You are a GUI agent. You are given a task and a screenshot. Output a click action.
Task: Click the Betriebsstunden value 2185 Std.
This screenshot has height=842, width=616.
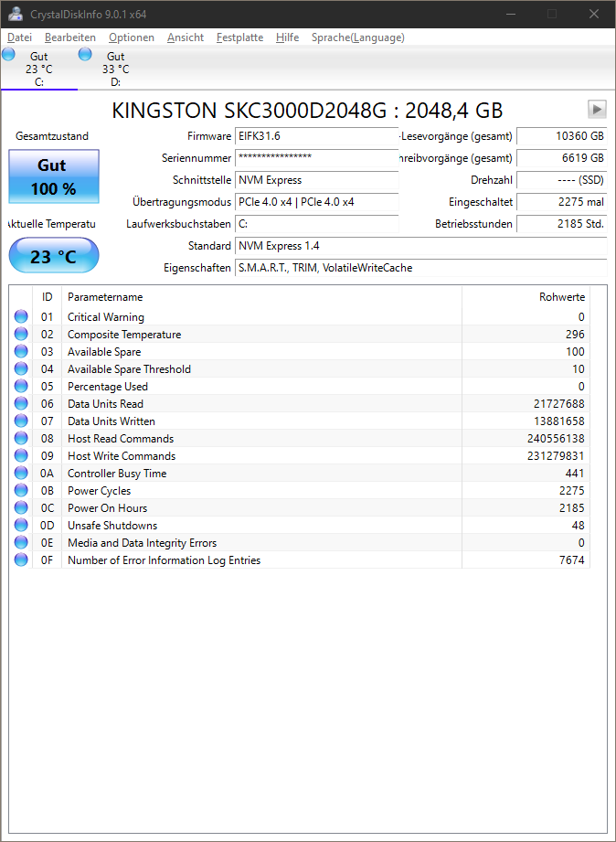click(562, 224)
